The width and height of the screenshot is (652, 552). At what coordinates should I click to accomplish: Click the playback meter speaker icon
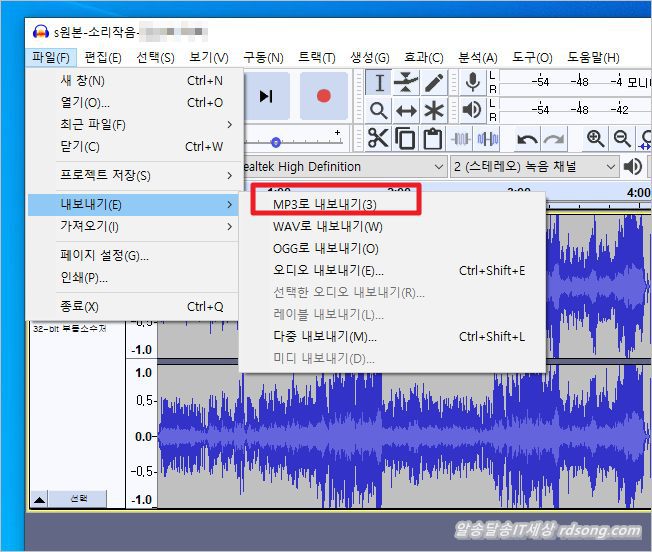pos(472,111)
